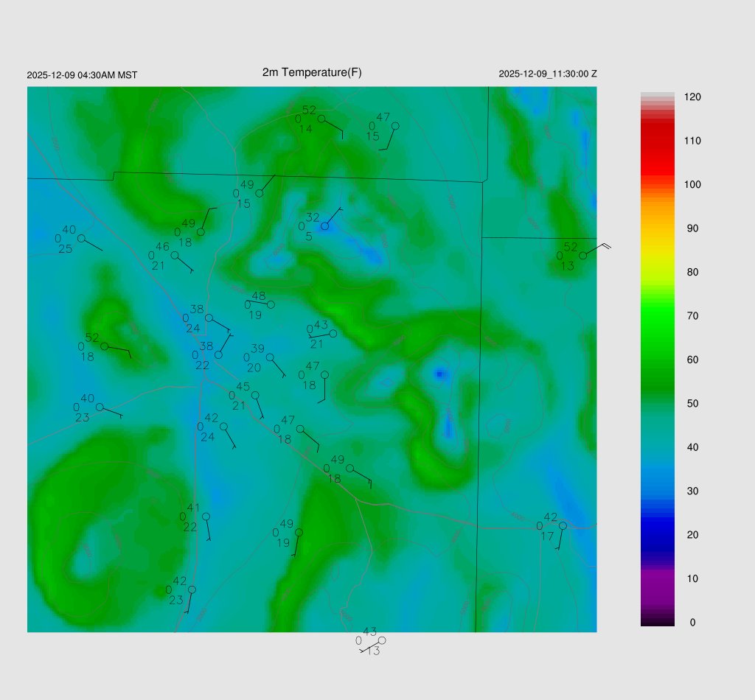Select the purple band near 10 on colorbar

(657, 579)
